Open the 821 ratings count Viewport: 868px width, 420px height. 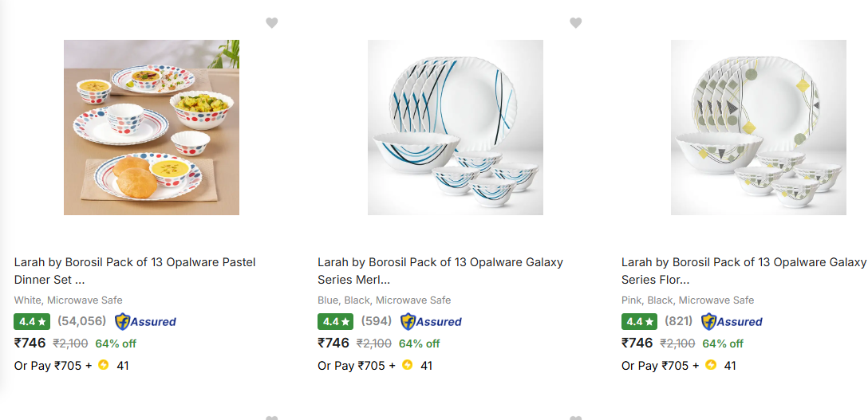[679, 321]
